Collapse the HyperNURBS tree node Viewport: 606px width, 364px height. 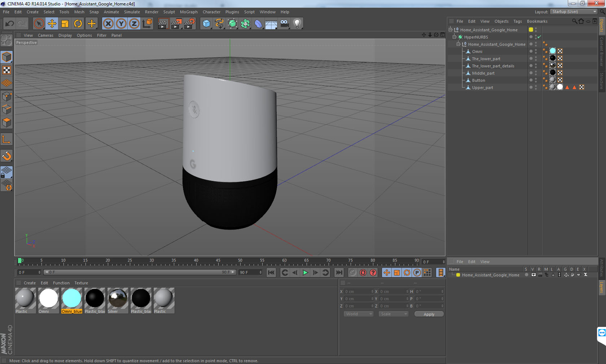pyautogui.click(x=454, y=37)
